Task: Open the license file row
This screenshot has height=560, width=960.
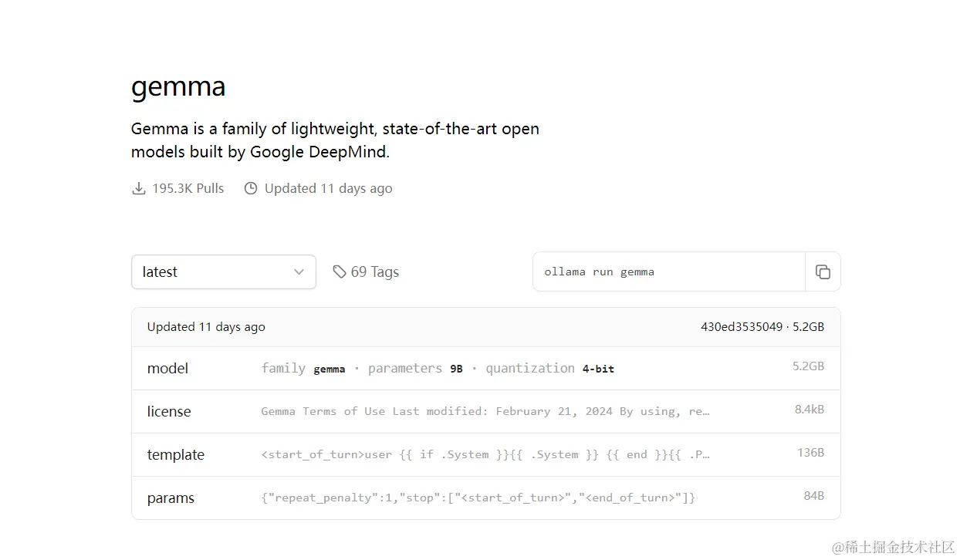Action: 169,412
